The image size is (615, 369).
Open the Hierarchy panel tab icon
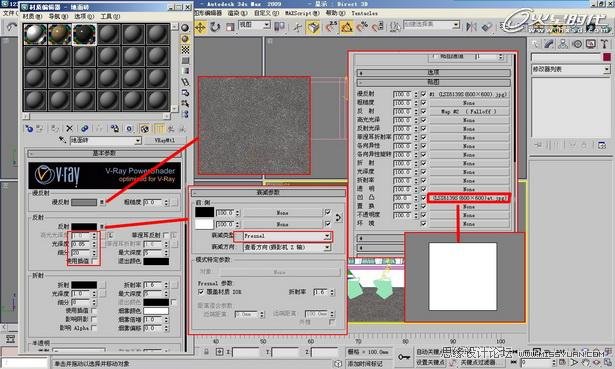pyautogui.click(x=563, y=44)
